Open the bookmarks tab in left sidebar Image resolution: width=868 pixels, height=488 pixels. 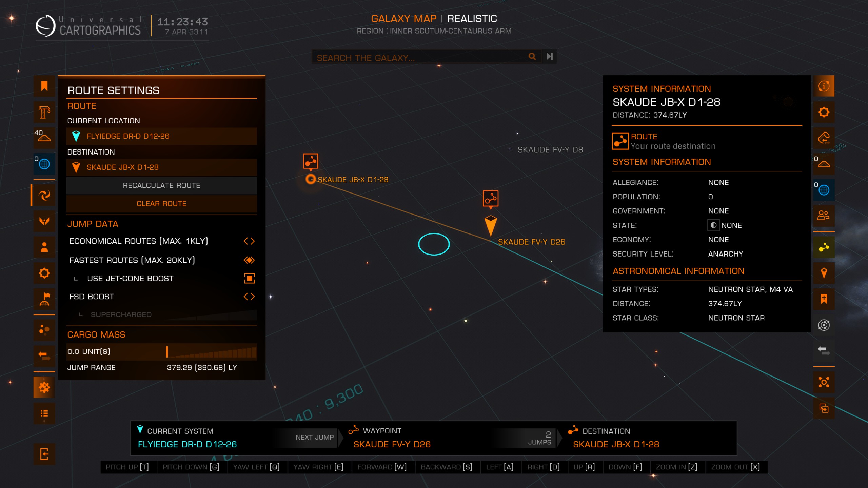click(44, 86)
